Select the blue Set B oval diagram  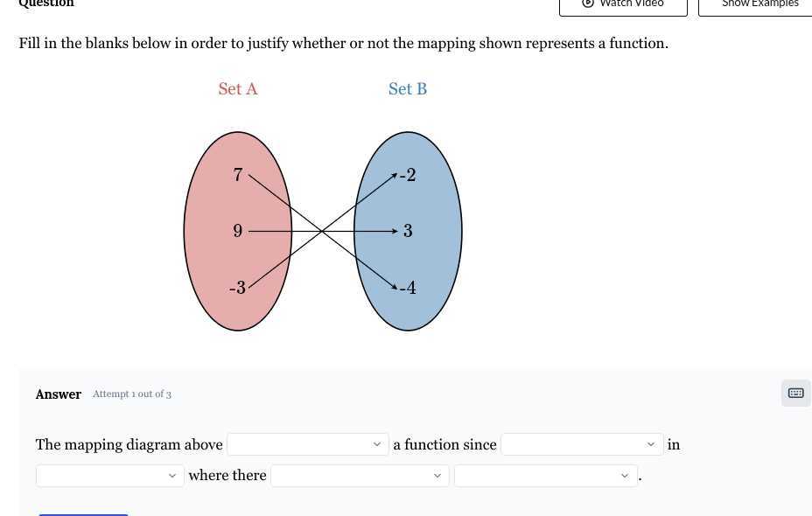pyautogui.click(x=407, y=231)
